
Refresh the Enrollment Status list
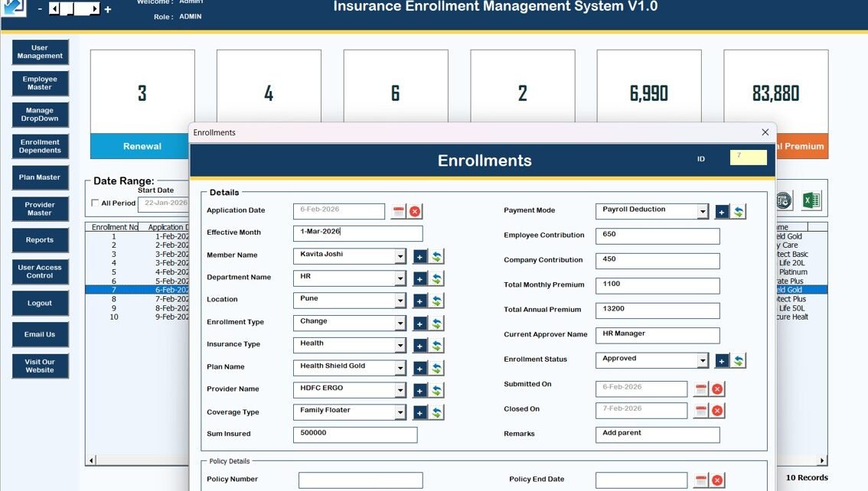(738, 361)
